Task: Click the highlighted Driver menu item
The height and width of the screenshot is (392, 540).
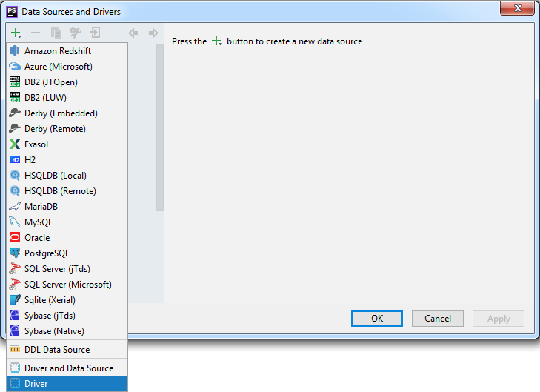Action: click(36, 384)
